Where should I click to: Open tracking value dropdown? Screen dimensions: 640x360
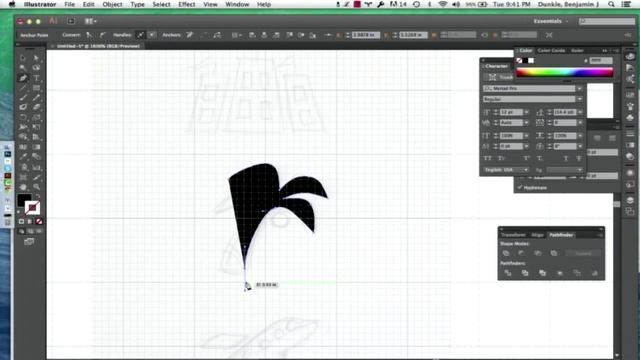[580, 123]
